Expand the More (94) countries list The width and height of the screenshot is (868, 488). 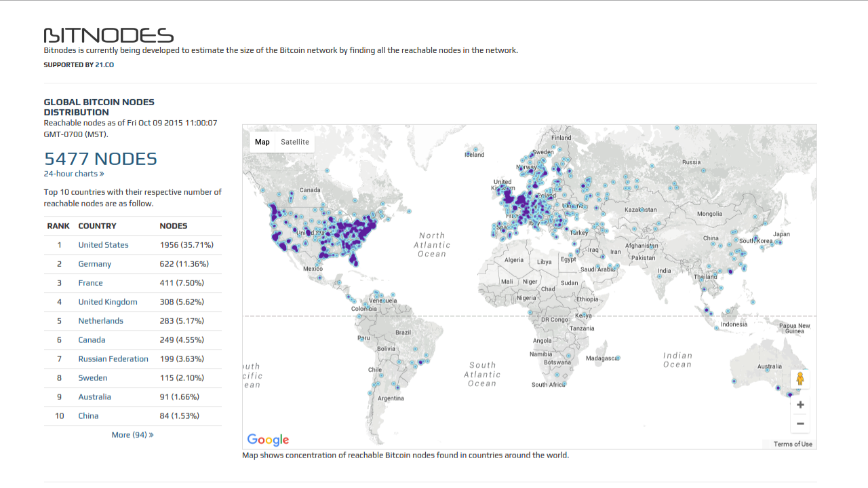[x=132, y=434]
